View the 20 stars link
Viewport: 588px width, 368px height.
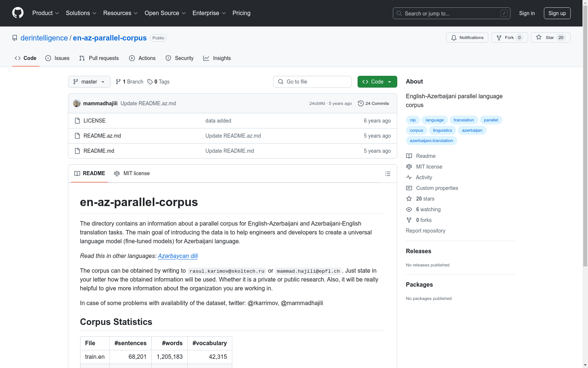point(420,199)
